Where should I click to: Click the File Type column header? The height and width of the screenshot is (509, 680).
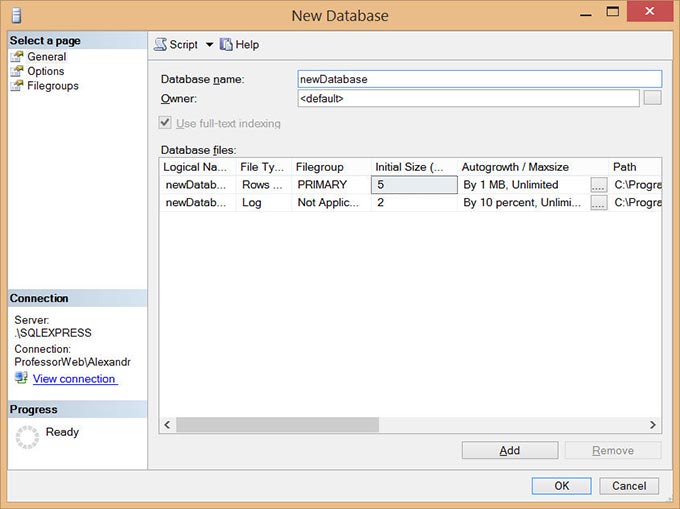[264, 167]
